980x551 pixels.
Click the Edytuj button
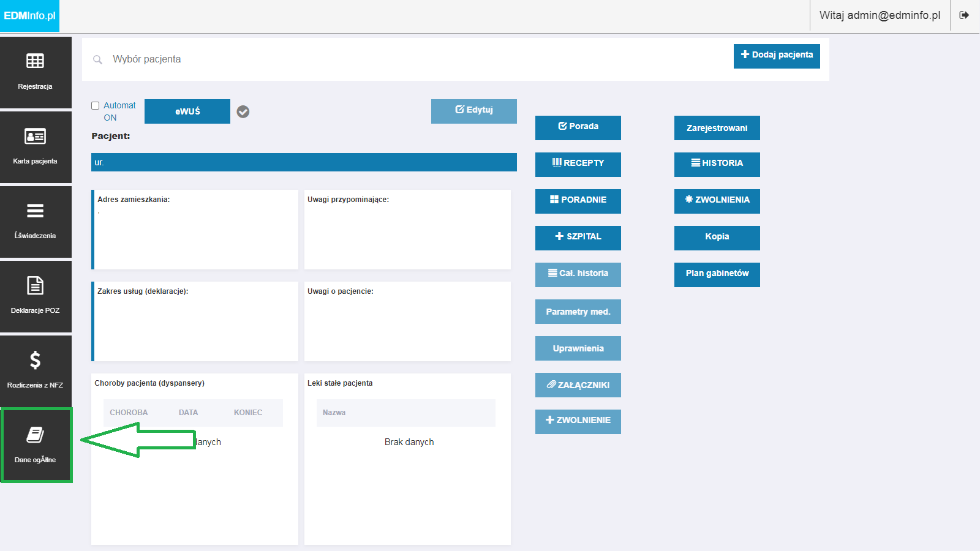[474, 111]
